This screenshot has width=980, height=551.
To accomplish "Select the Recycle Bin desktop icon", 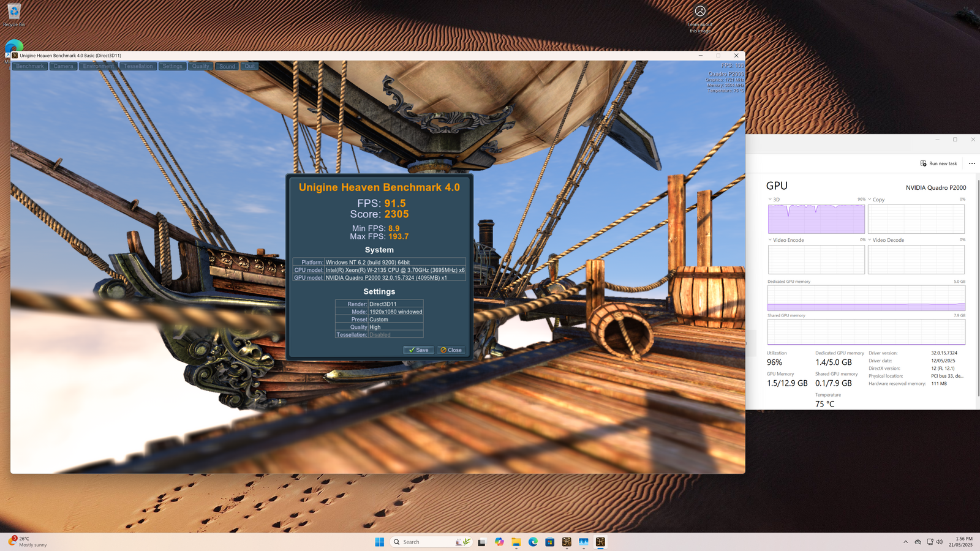I will pyautogui.click(x=14, y=15).
